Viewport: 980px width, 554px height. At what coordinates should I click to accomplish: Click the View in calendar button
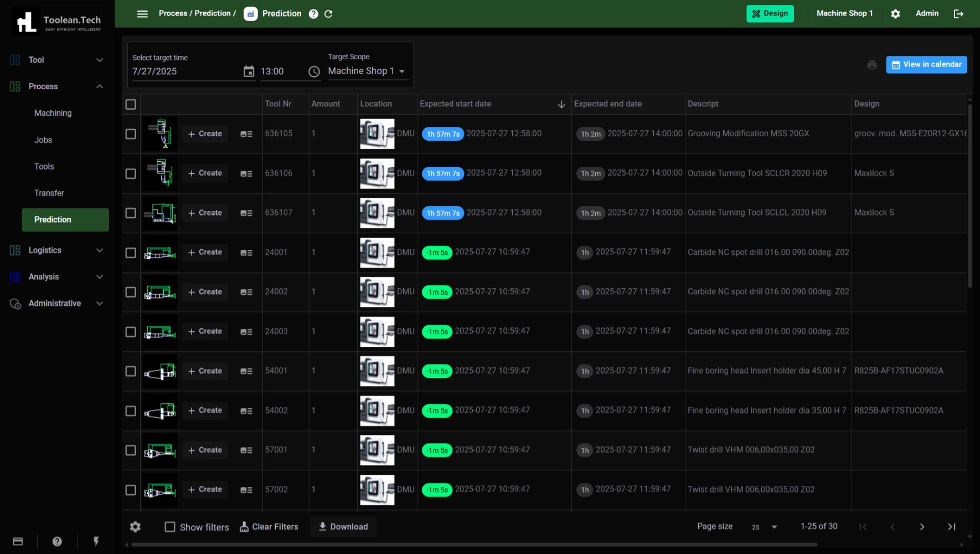pos(926,64)
